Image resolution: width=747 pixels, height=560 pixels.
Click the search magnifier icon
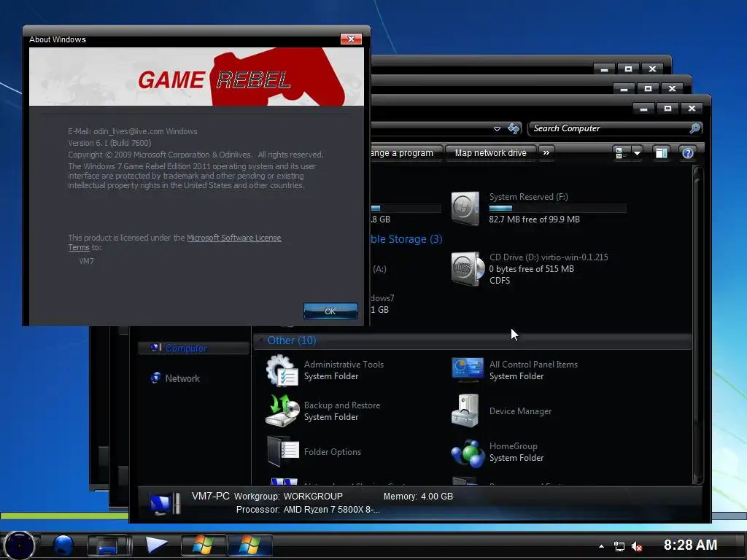click(x=694, y=128)
